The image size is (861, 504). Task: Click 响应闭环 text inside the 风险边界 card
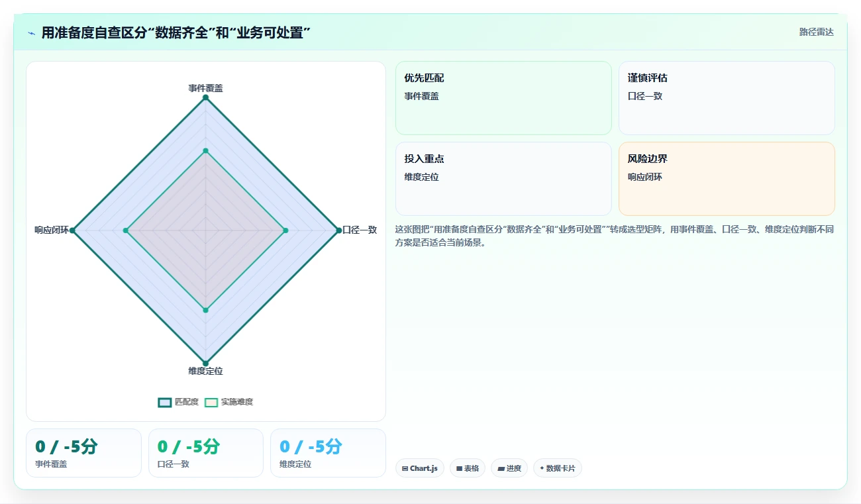[x=645, y=177]
